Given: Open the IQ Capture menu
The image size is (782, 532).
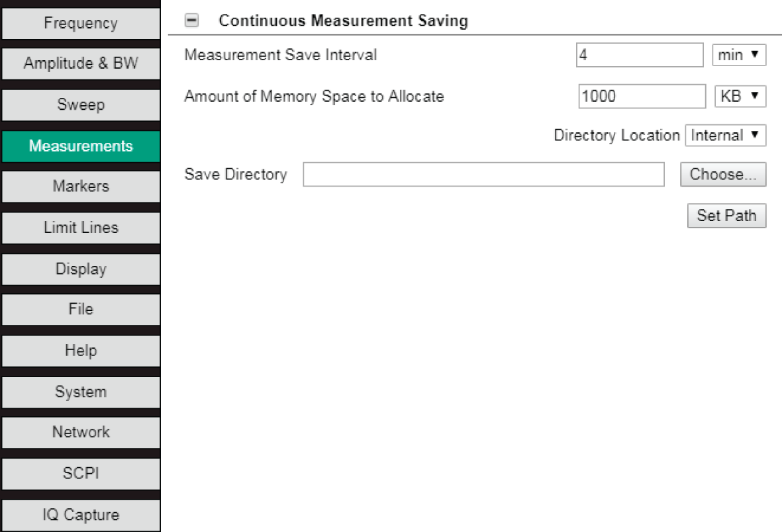Looking at the screenshot, I should [81, 515].
